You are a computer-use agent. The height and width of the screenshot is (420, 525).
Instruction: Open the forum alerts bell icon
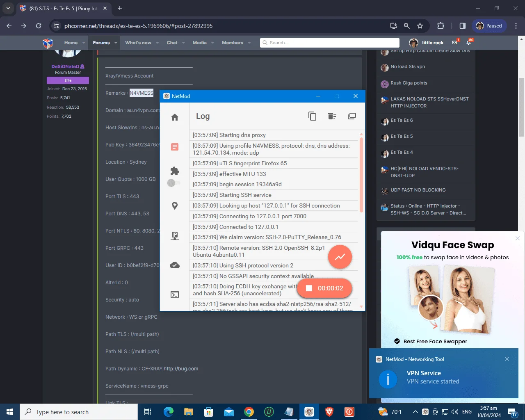point(469,42)
